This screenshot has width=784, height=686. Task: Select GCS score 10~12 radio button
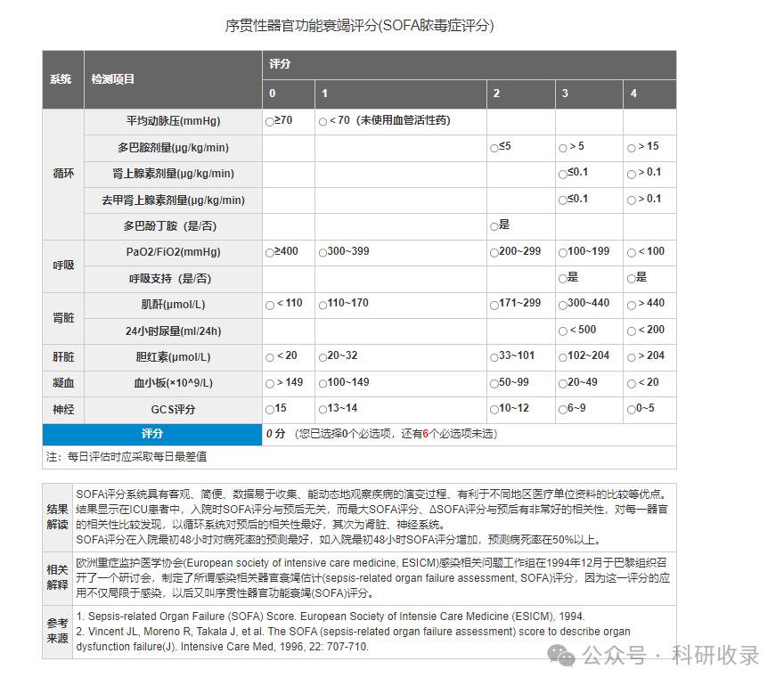click(x=494, y=410)
